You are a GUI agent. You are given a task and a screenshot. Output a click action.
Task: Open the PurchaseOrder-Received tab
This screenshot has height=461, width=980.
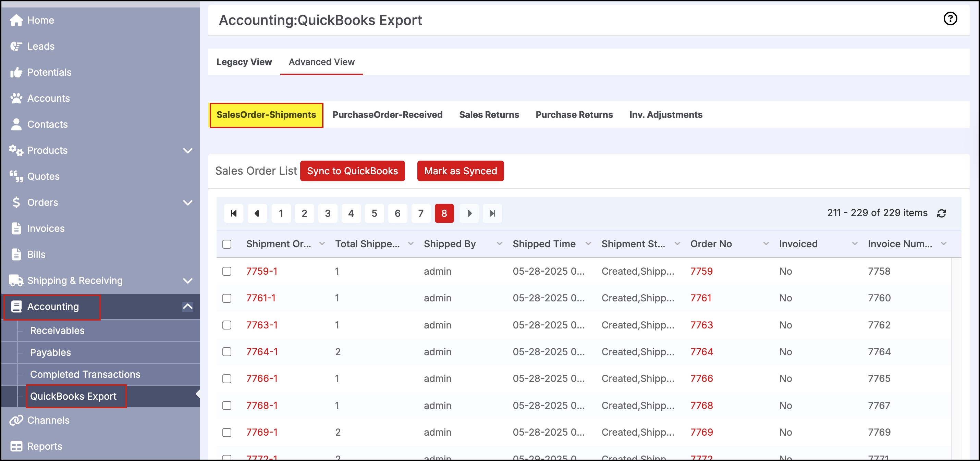387,115
